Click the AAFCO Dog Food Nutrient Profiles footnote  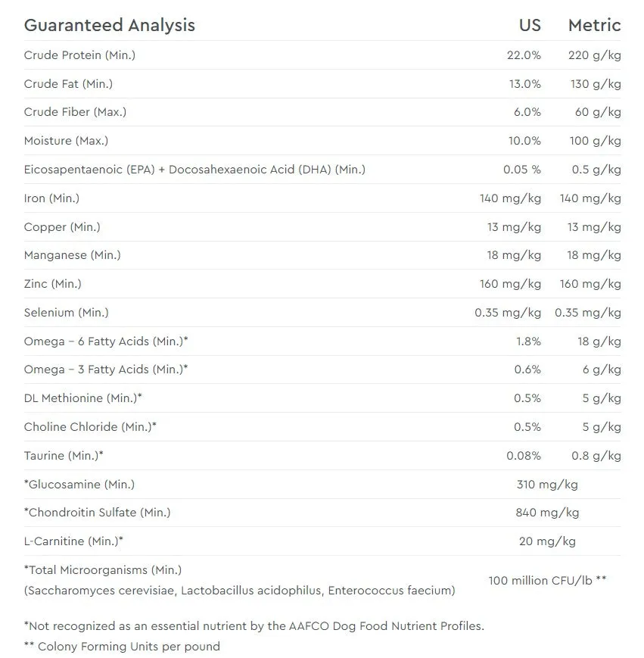pyautogui.click(x=254, y=626)
